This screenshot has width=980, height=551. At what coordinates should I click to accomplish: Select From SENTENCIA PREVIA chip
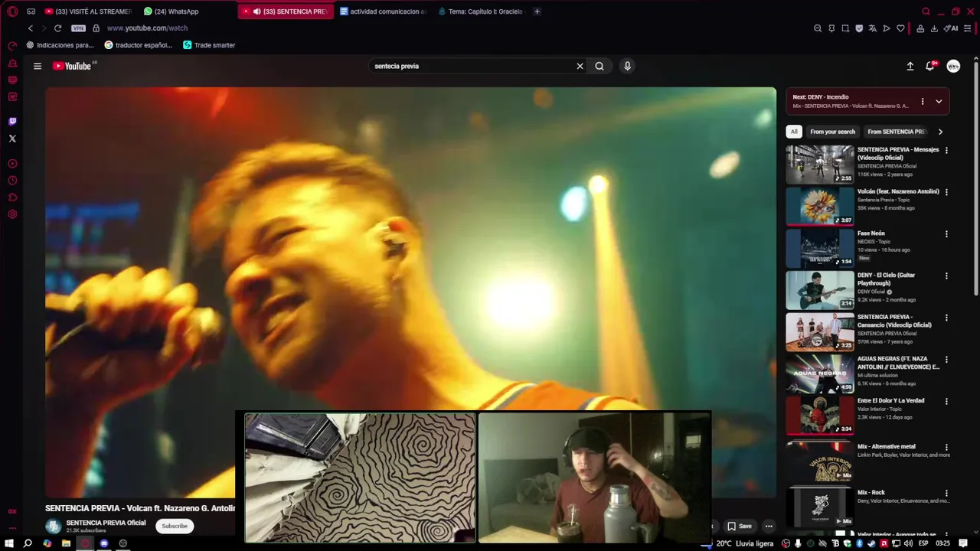[897, 132]
